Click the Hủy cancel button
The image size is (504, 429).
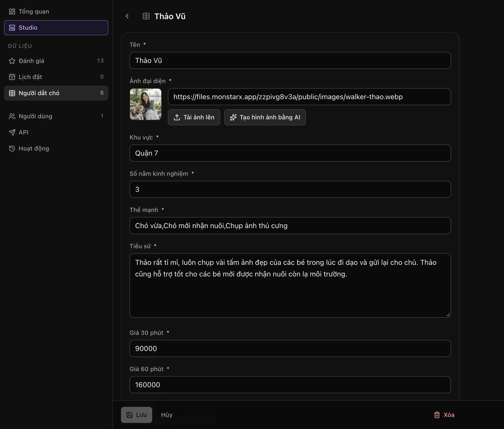[x=167, y=415]
